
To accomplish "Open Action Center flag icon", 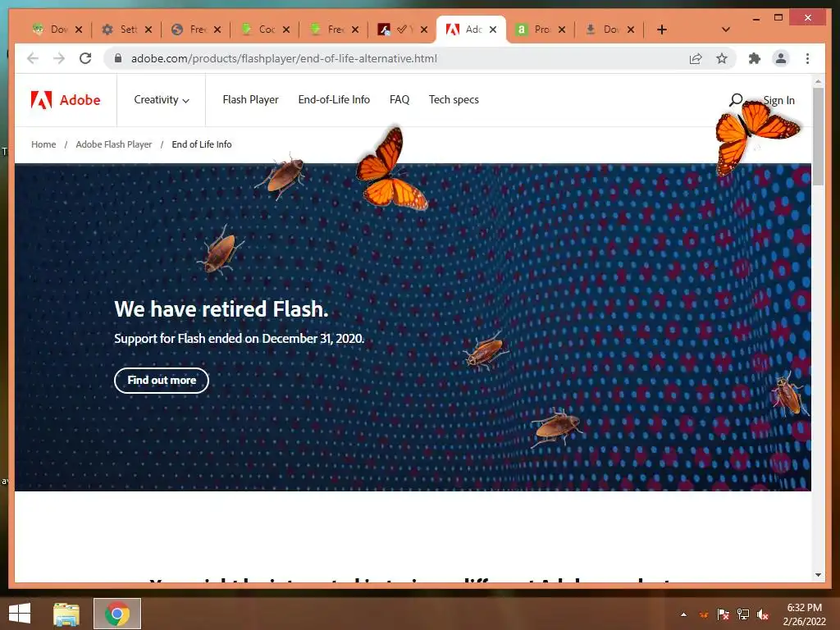I will [724, 614].
